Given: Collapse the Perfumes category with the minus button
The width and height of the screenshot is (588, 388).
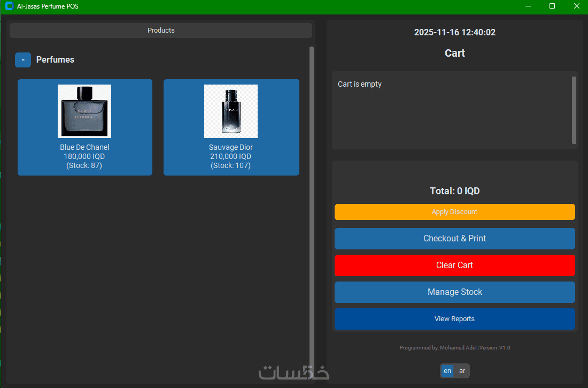Looking at the screenshot, I should click(23, 60).
